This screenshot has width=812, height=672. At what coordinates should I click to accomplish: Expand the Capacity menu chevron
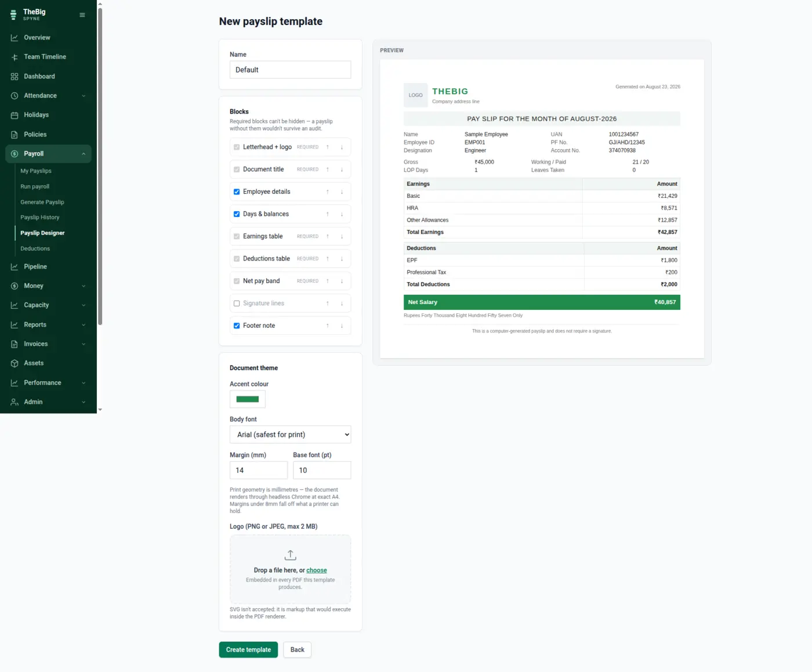click(x=84, y=305)
